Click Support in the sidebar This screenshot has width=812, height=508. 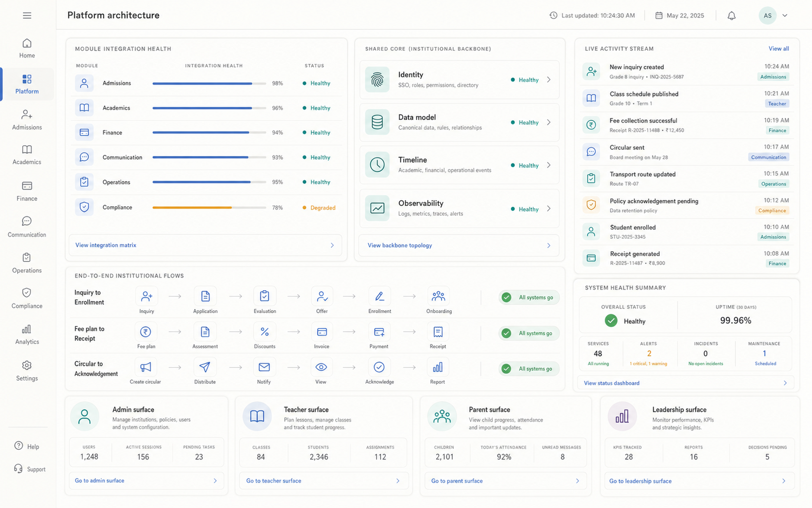(x=29, y=469)
